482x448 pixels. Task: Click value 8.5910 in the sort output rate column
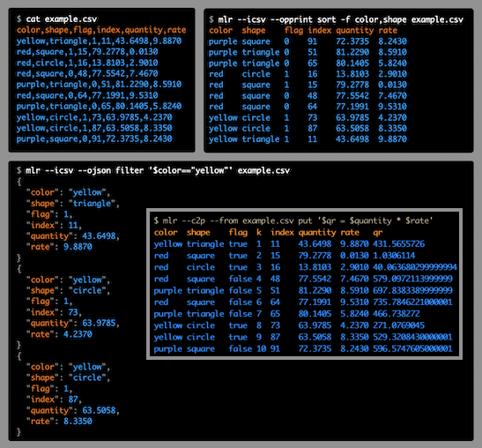[x=392, y=52]
